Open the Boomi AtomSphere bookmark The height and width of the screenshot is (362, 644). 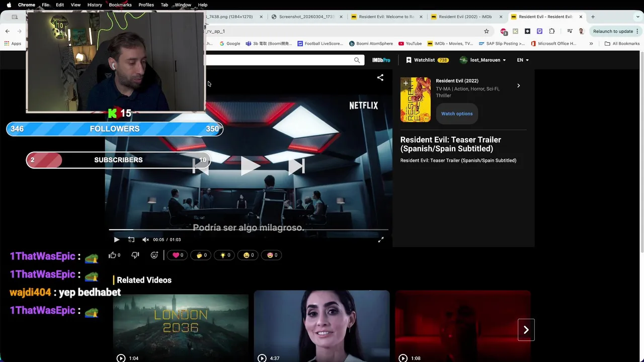(x=371, y=44)
